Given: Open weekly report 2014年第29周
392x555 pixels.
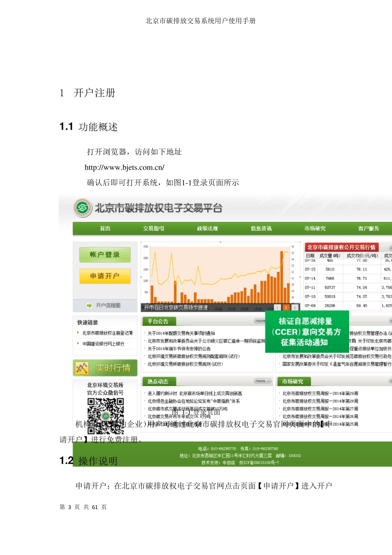Looking at the screenshot, I should click(x=320, y=394).
